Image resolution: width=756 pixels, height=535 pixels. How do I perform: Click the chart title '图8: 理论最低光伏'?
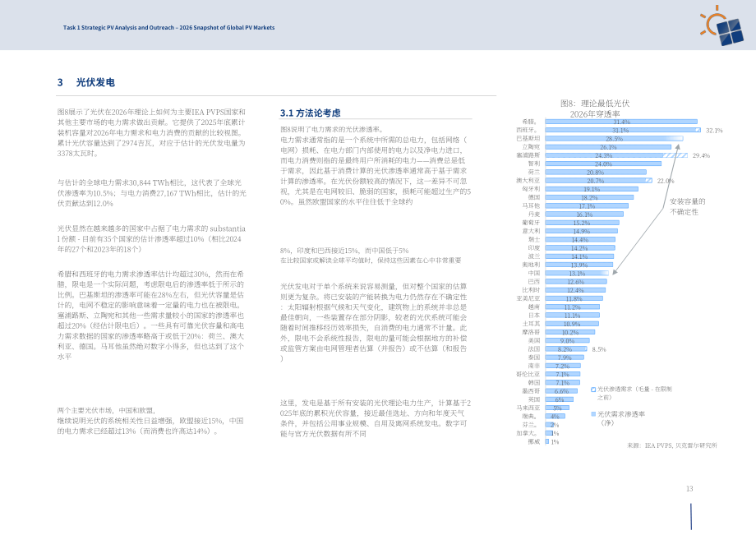pyautogui.click(x=595, y=104)
